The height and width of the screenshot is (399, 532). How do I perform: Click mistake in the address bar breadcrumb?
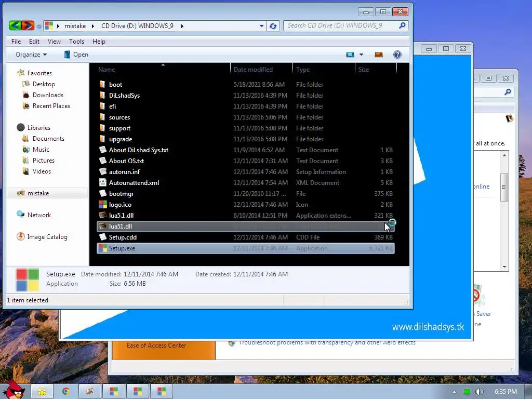tap(75, 26)
